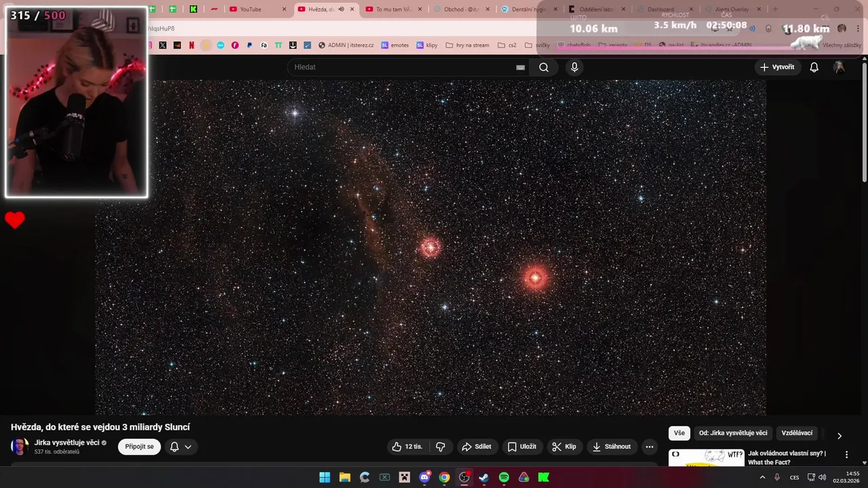Open Google Chrome from taskbar
This screenshot has height=488, width=868.
pyautogui.click(x=444, y=477)
